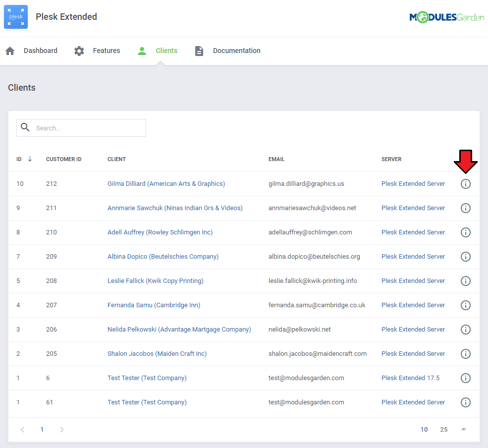Go to next page arrow
The image size is (488, 448).
61,430
